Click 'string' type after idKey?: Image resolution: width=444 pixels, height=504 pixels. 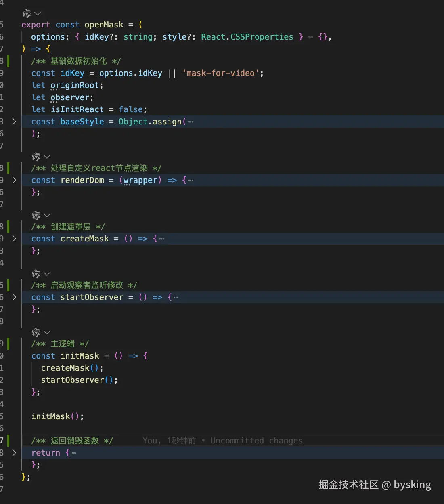tap(138, 37)
